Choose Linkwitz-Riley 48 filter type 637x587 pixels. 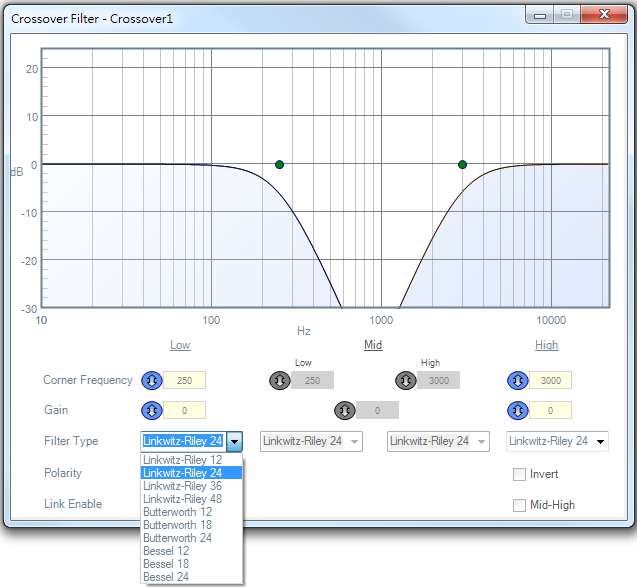click(x=192, y=499)
